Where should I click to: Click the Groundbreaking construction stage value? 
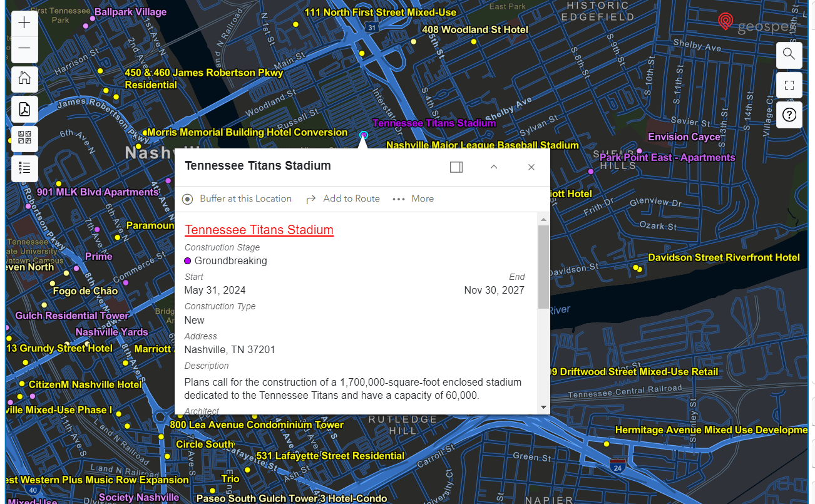click(230, 261)
